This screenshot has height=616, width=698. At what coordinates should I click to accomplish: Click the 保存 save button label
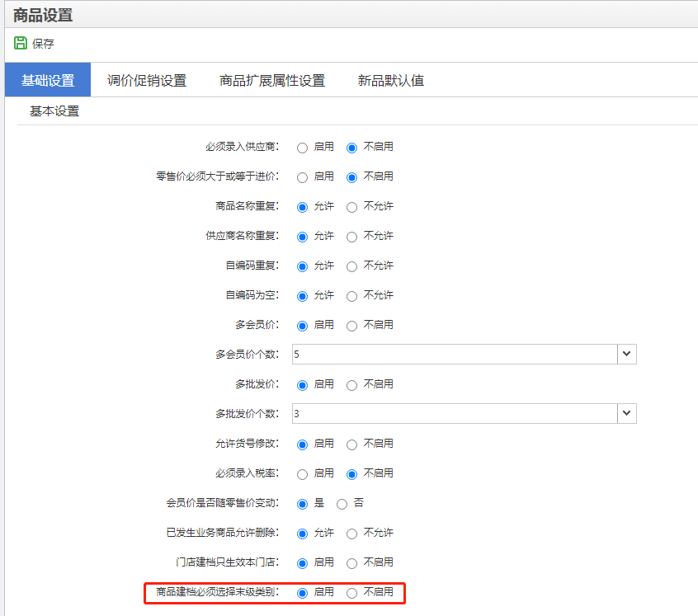tap(43, 45)
